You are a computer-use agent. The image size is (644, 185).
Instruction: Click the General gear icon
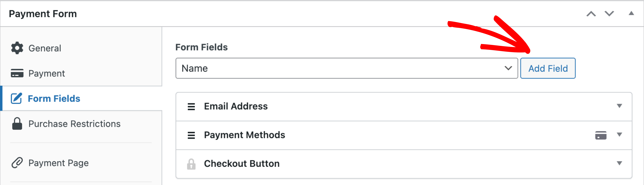[x=17, y=48]
